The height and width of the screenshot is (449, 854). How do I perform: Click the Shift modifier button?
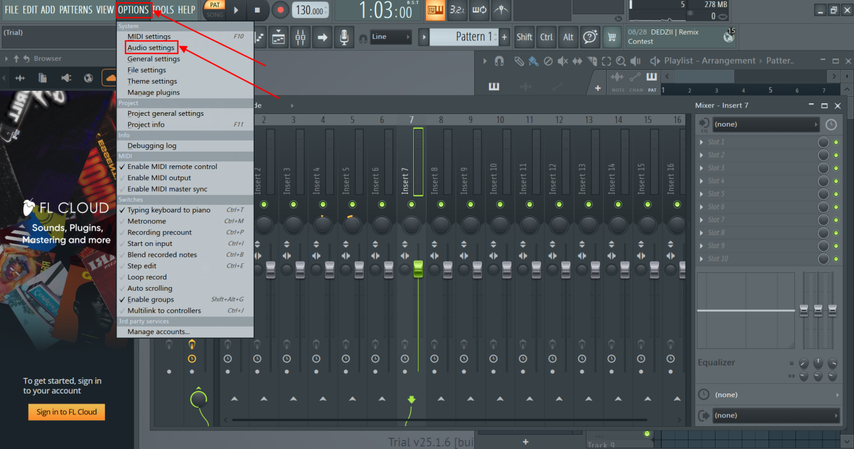click(x=524, y=37)
